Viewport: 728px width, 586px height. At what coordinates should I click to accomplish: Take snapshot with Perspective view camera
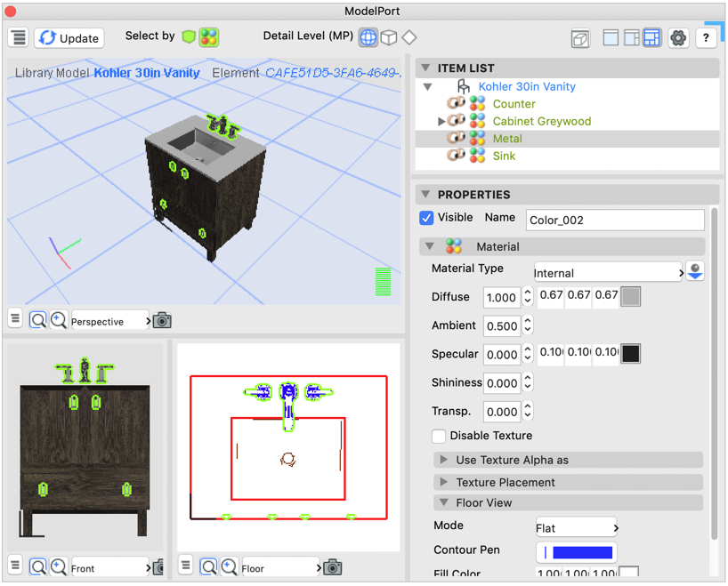pyautogui.click(x=162, y=321)
